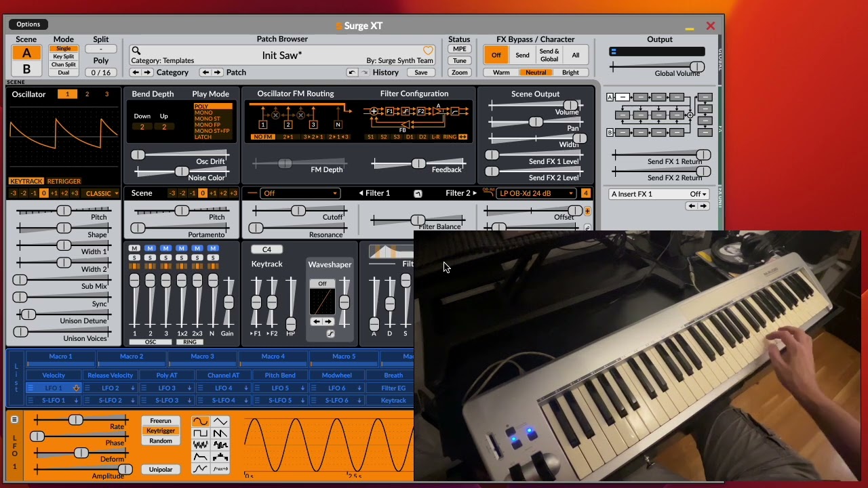Toggle mute on the noise mixer channel
Screen dimensions: 868x488
[213, 249]
